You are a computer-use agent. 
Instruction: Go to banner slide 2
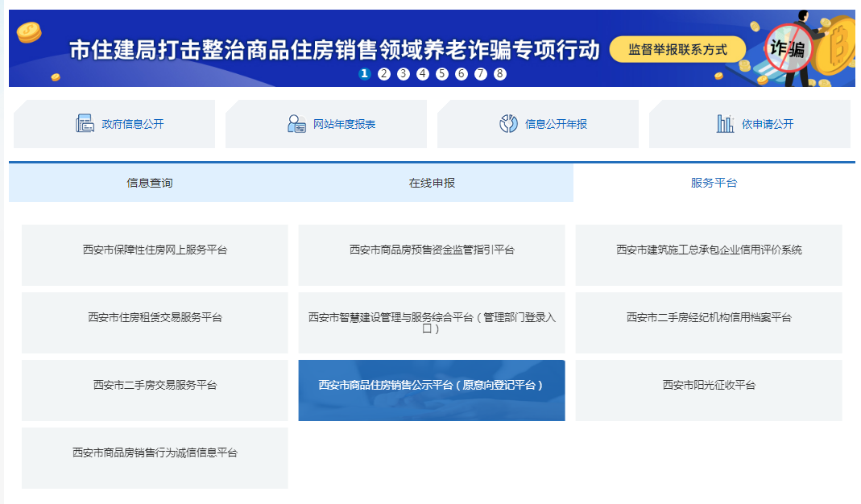tap(384, 73)
